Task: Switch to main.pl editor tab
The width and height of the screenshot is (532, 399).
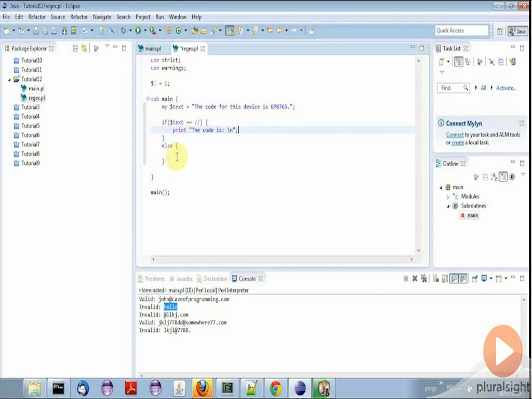Action: (x=150, y=48)
